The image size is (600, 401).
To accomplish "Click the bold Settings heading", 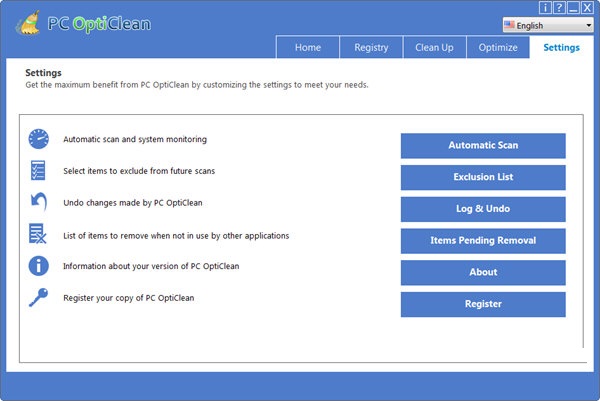I will 43,73.
